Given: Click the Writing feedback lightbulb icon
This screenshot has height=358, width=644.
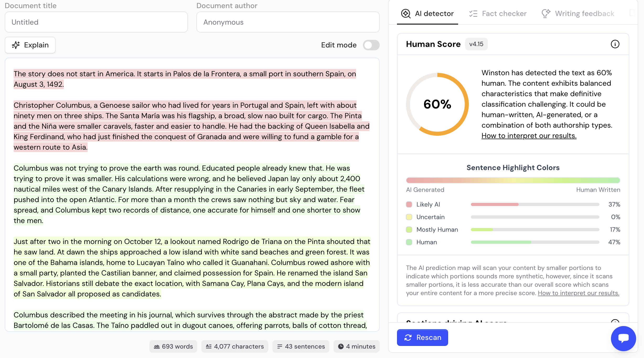Looking at the screenshot, I should click(546, 14).
